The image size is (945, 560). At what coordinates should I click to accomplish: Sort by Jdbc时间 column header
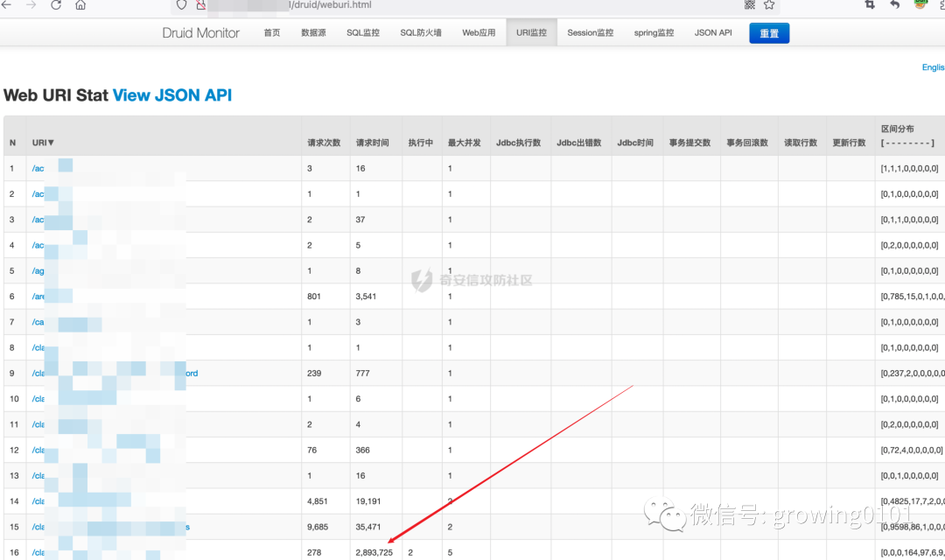635,143
